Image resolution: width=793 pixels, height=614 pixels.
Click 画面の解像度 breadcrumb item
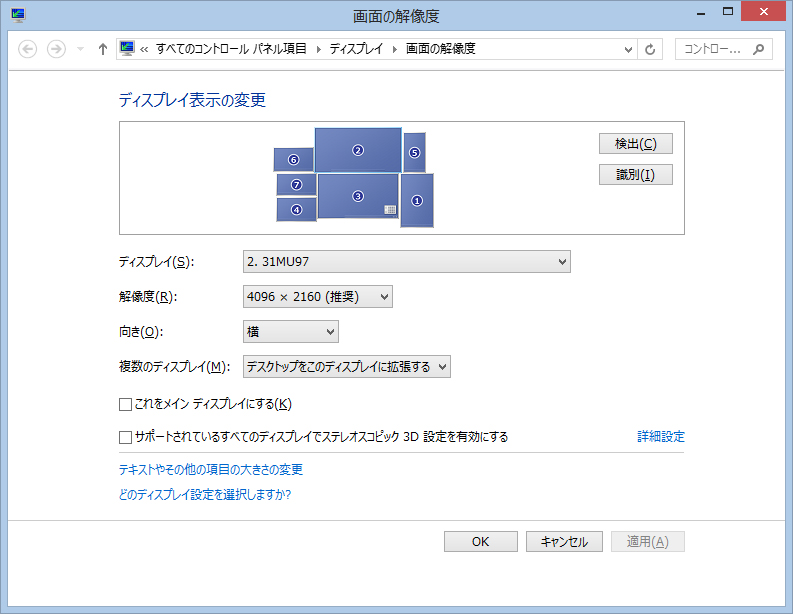[x=440, y=49]
